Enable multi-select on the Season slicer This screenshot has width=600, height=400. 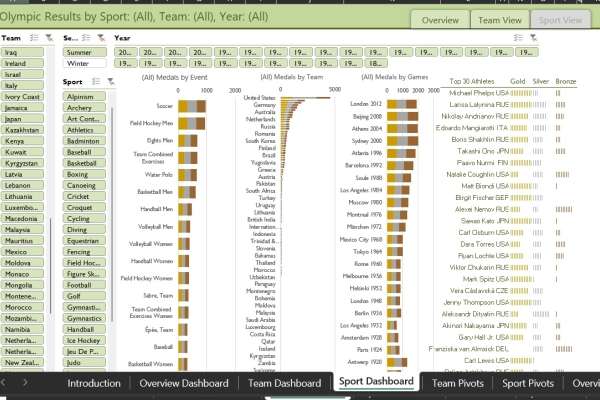pyautogui.click(x=86, y=38)
